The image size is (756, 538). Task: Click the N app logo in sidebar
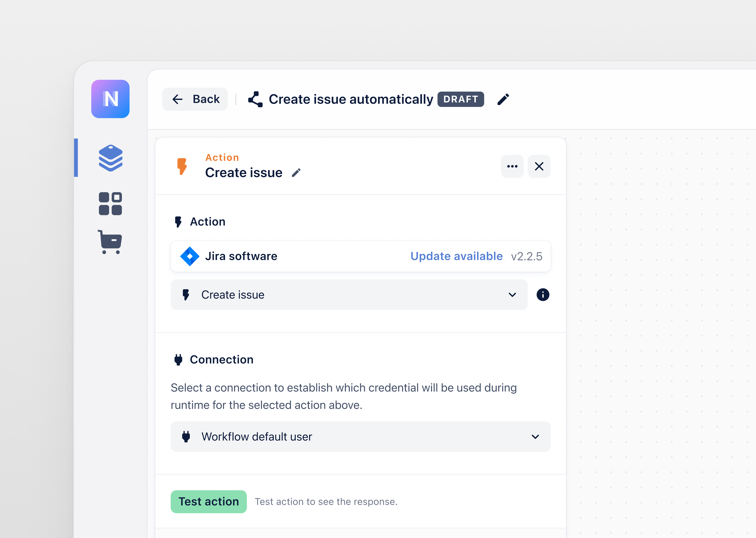point(110,99)
